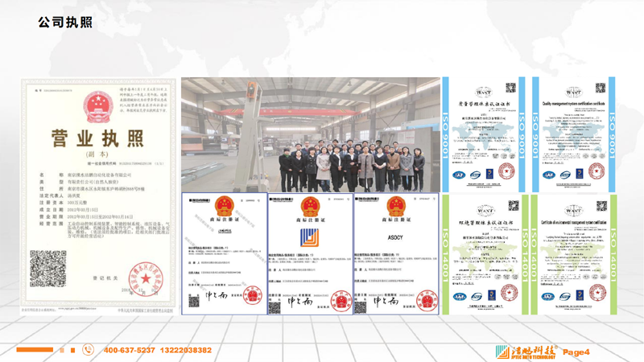Select the 营业执照 business license image

98,196
